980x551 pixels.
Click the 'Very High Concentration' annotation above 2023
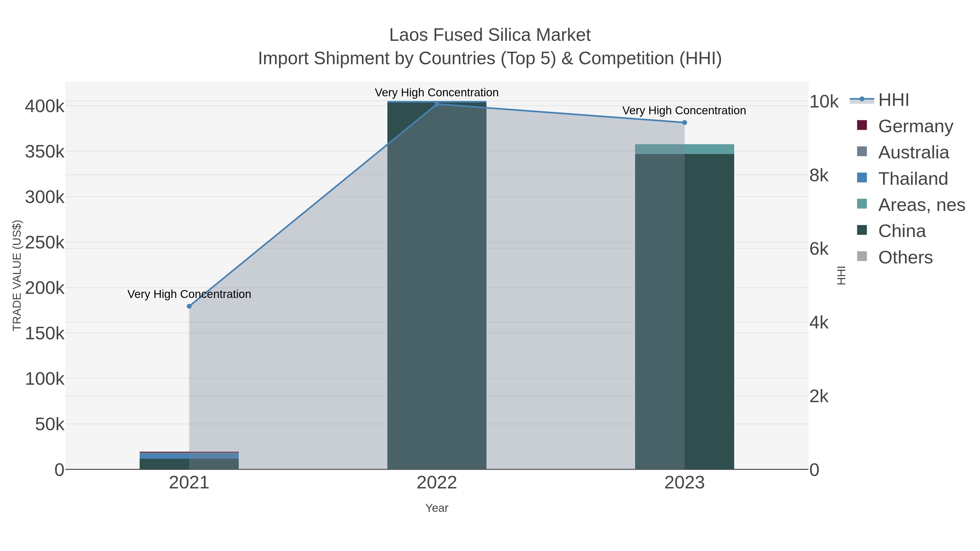684,111
